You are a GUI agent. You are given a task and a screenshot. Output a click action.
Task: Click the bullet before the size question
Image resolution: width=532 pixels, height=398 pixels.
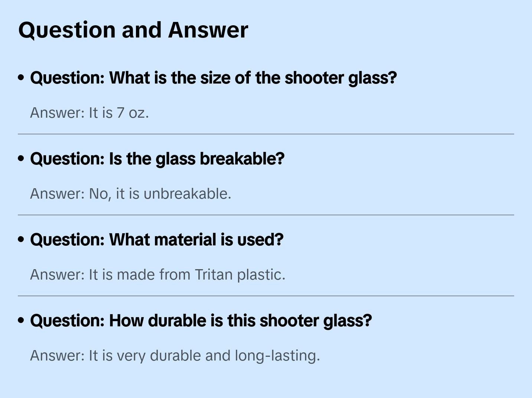pyautogui.click(x=21, y=78)
